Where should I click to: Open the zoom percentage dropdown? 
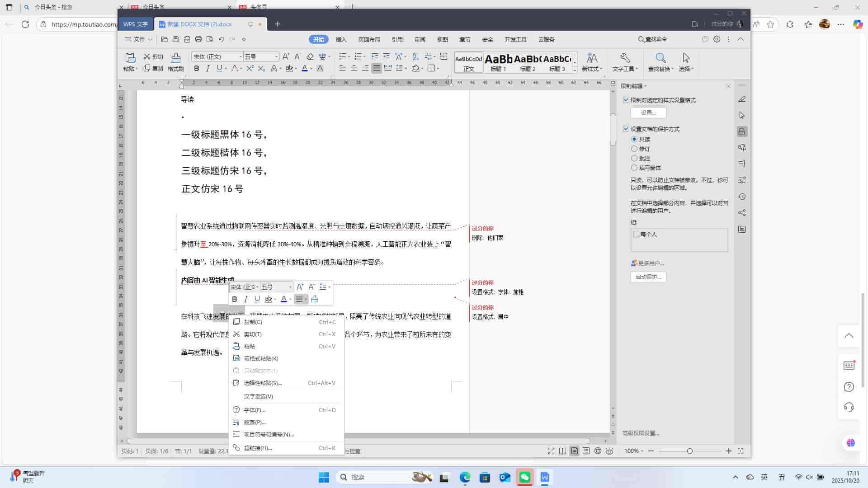pyautogui.click(x=642, y=451)
